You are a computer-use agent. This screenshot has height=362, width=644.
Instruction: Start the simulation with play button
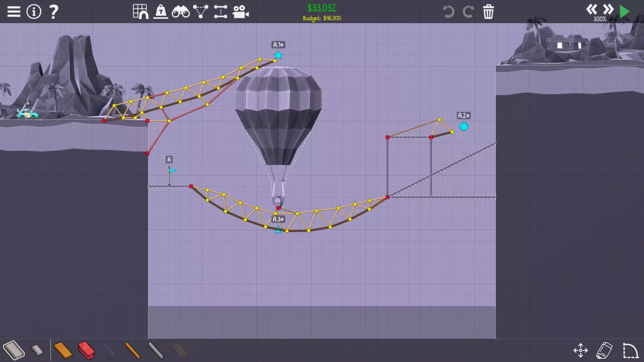click(624, 12)
